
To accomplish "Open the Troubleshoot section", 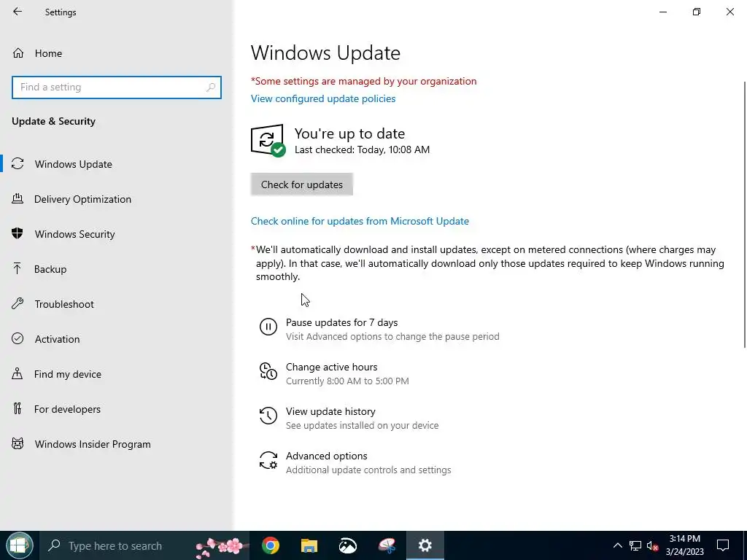I will pos(117,304).
